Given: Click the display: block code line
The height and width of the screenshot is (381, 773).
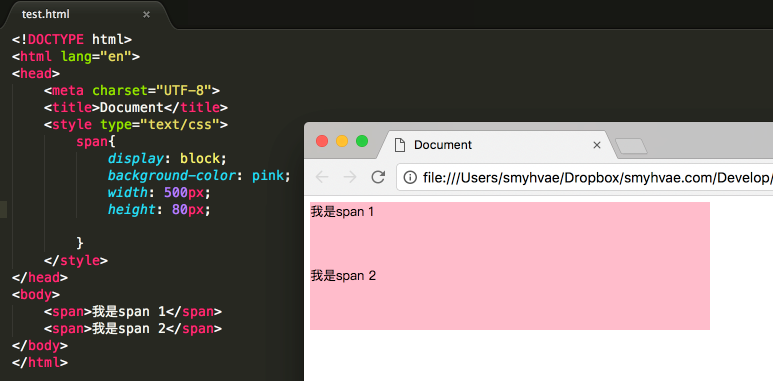Looking at the screenshot, I should click(x=167, y=159).
